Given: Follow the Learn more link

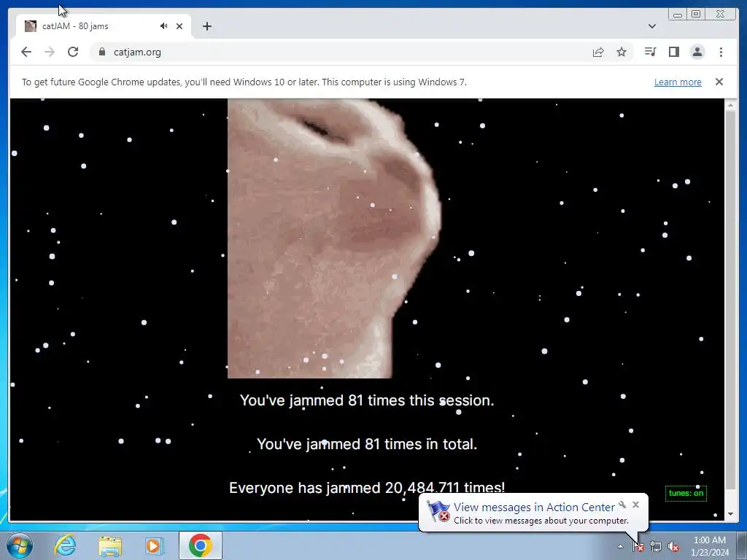Looking at the screenshot, I should (678, 82).
